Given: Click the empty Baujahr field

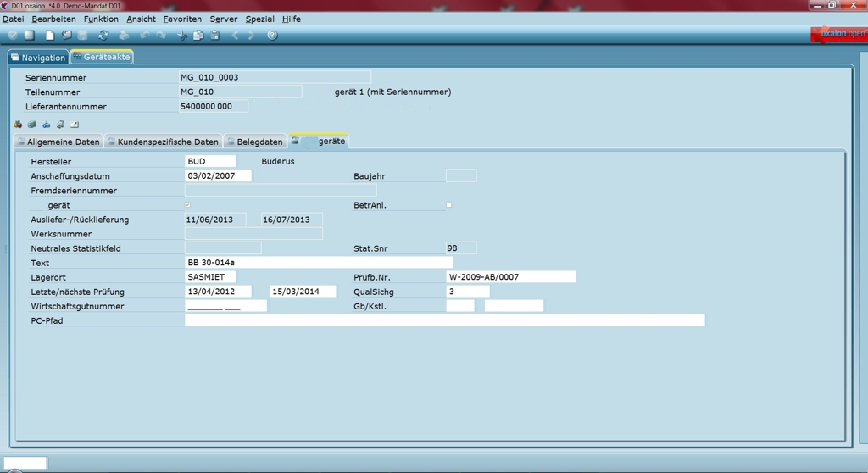Looking at the screenshot, I should (461, 175).
